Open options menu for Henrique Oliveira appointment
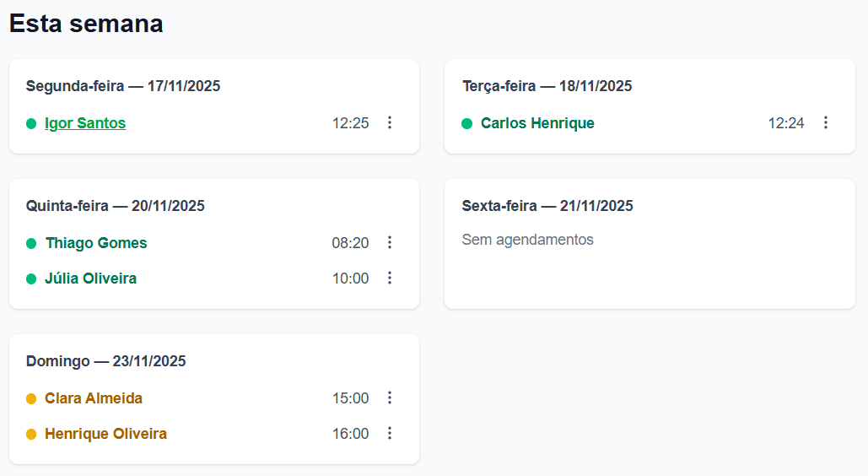Screen dimensions: 868x476 click(x=390, y=434)
